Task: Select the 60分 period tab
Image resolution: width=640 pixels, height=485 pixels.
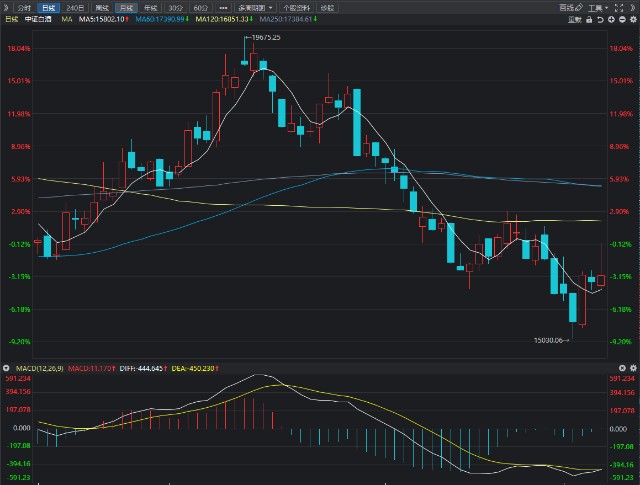Action: pos(200,8)
